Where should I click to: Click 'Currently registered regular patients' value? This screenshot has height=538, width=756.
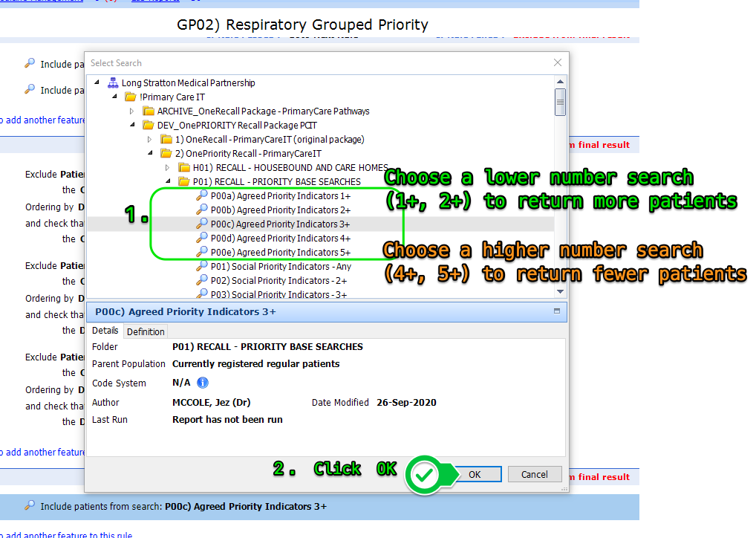[255, 364]
